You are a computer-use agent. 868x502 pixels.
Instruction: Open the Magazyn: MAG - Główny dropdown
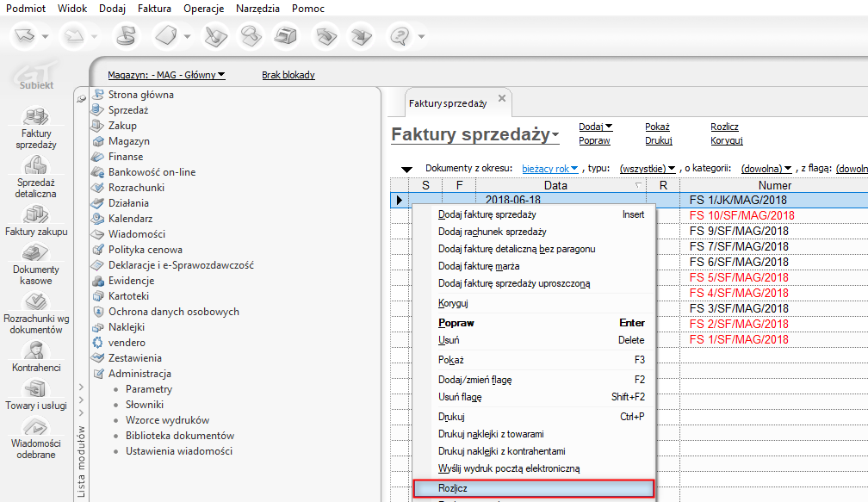(x=166, y=75)
